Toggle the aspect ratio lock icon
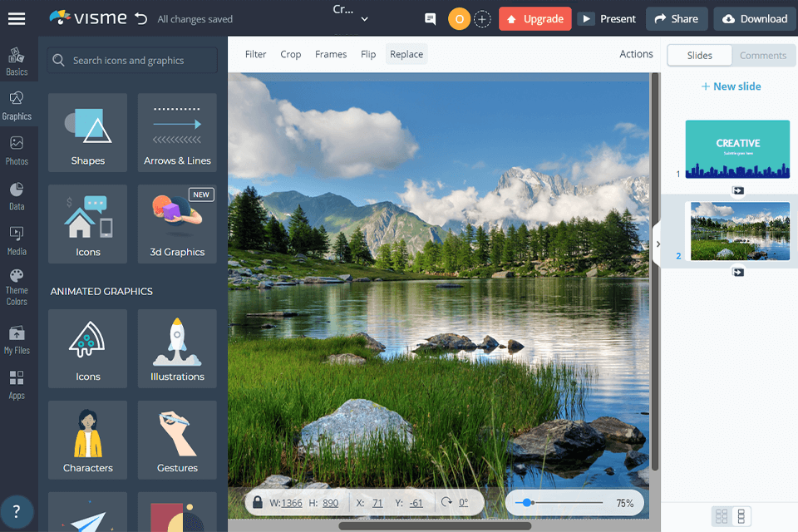 point(258,502)
